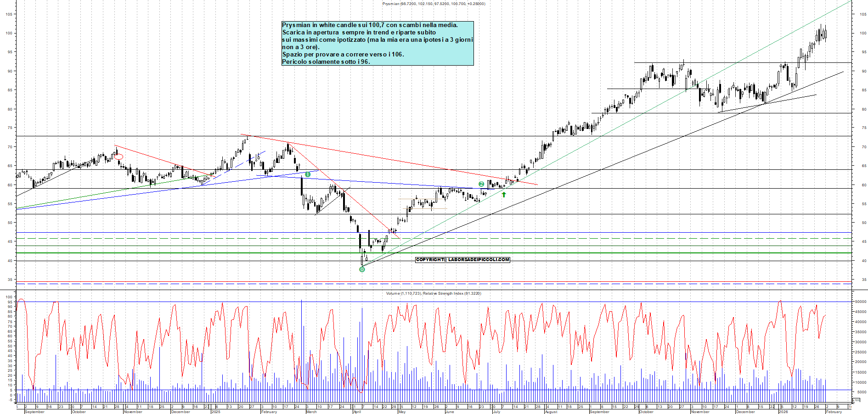Click the 2026 year label on date axis

coord(783,412)
